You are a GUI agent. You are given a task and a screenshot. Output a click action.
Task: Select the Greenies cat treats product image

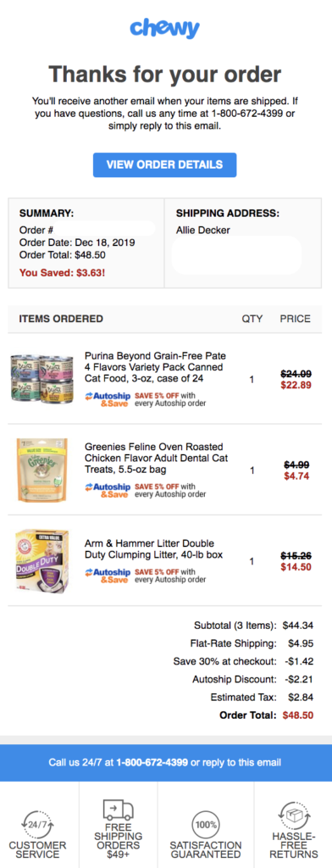[42, 470]
